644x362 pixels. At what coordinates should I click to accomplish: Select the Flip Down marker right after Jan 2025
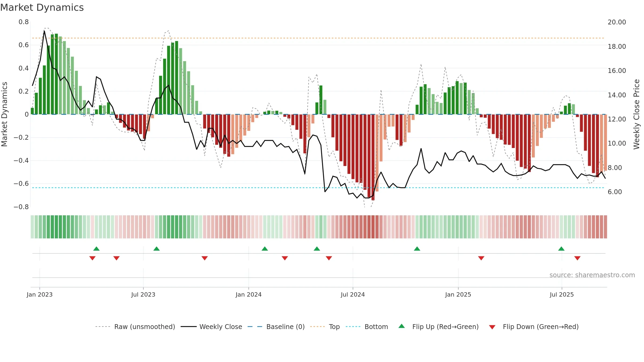[481, 258]
